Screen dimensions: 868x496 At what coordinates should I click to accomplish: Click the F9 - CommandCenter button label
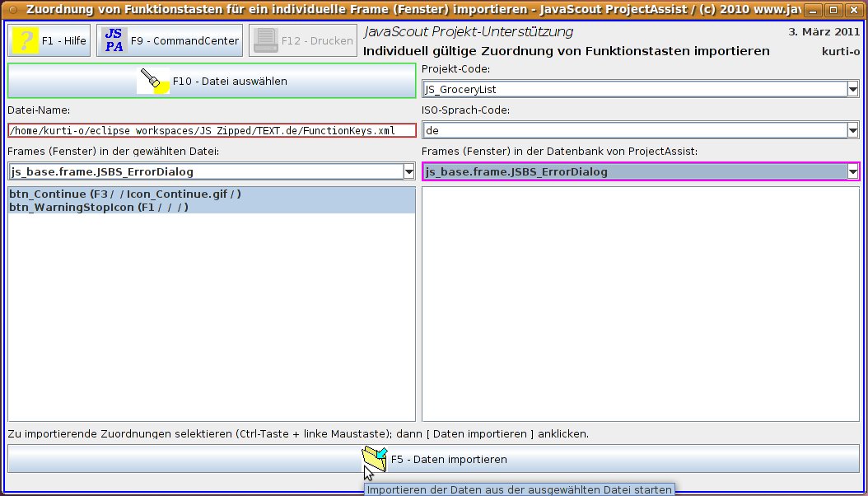[184, 40]
